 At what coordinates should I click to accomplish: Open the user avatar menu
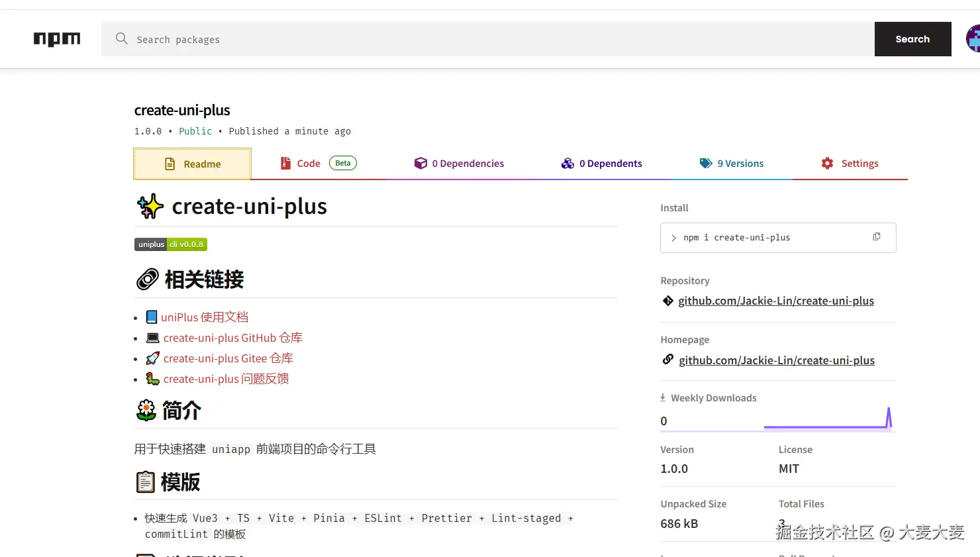(973, 38)
